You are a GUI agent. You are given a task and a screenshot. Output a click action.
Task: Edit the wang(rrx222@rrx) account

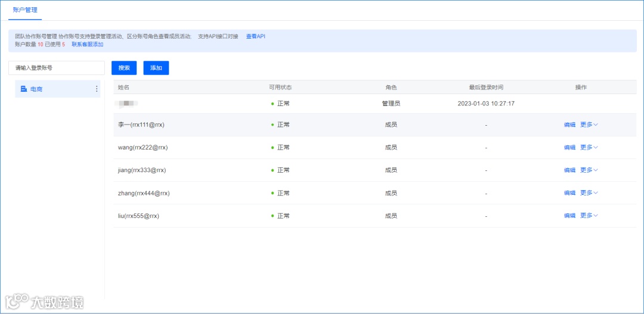[569, 147]
